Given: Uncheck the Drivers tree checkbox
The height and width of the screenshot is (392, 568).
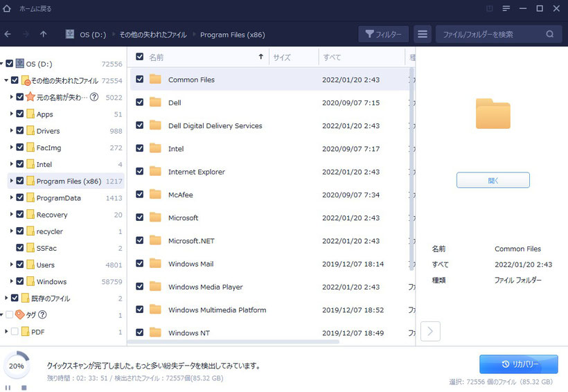Looking at the screenshot, I should (20, 130).
